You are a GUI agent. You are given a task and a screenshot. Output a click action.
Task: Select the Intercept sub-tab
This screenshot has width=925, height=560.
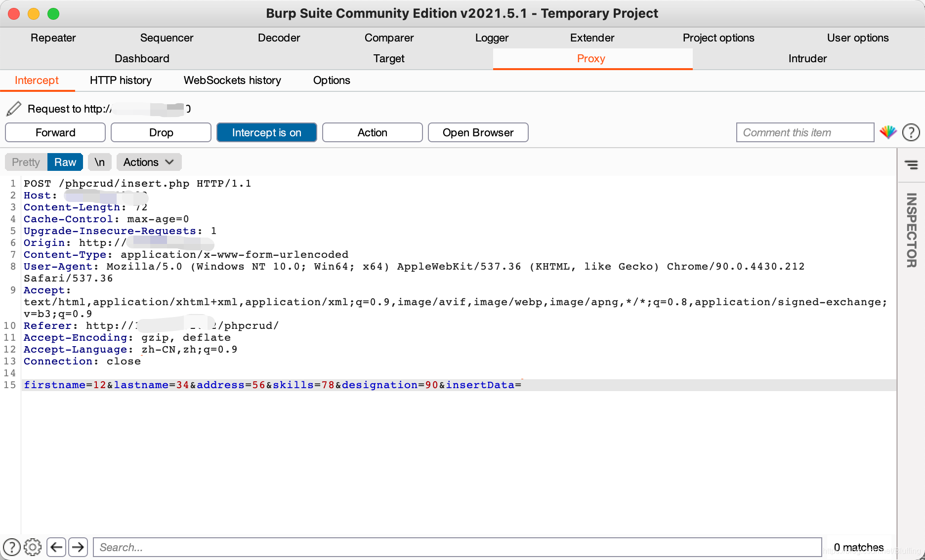pos(37,80)
